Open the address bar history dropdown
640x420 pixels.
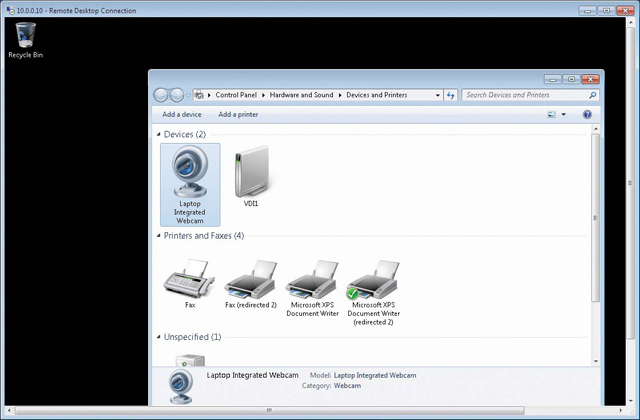click(438, 95)
